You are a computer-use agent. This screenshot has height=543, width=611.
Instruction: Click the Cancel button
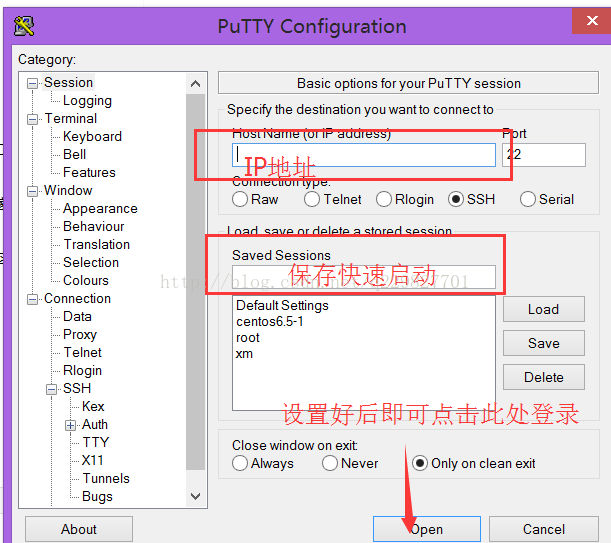544,529
